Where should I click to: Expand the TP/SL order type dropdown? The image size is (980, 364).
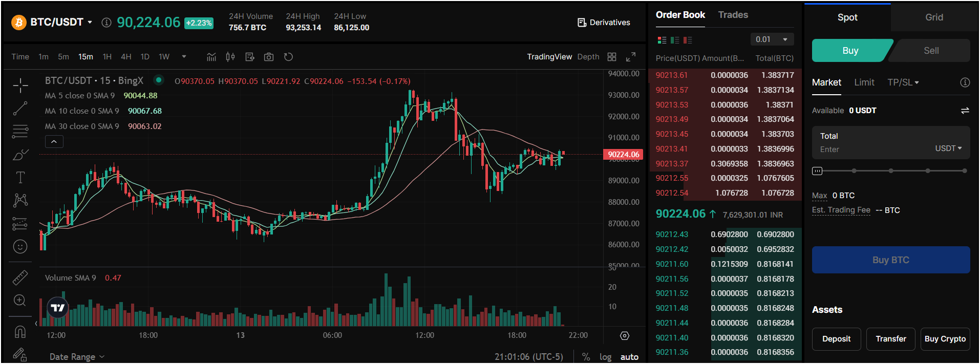[903, 82]
